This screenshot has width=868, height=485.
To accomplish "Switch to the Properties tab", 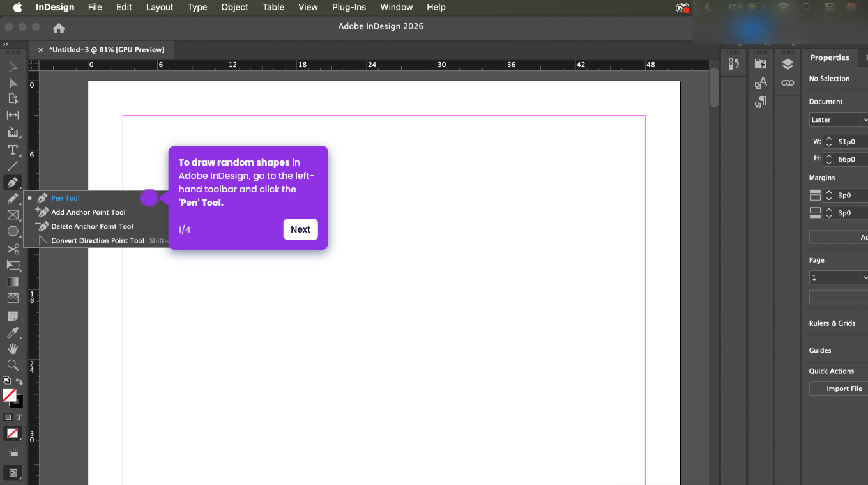I will coord(830,58).
